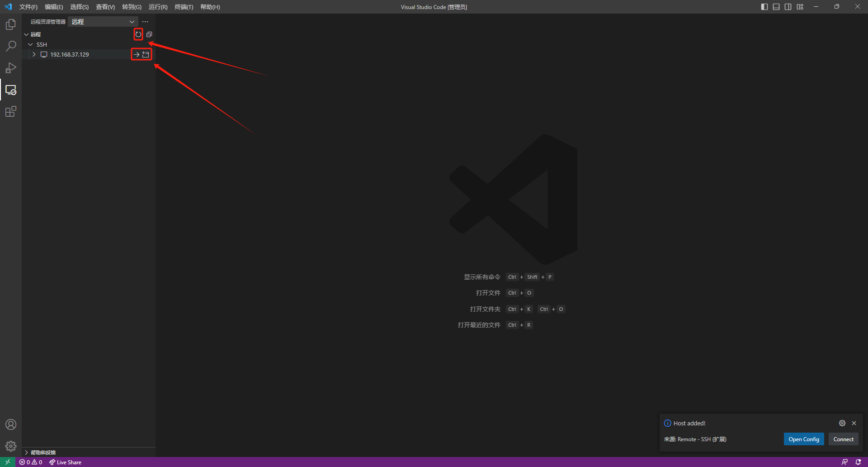Viewport: 868px width, 467px height.
Task: Open the remote explorer type dropdown
Action: pos(103,22)
